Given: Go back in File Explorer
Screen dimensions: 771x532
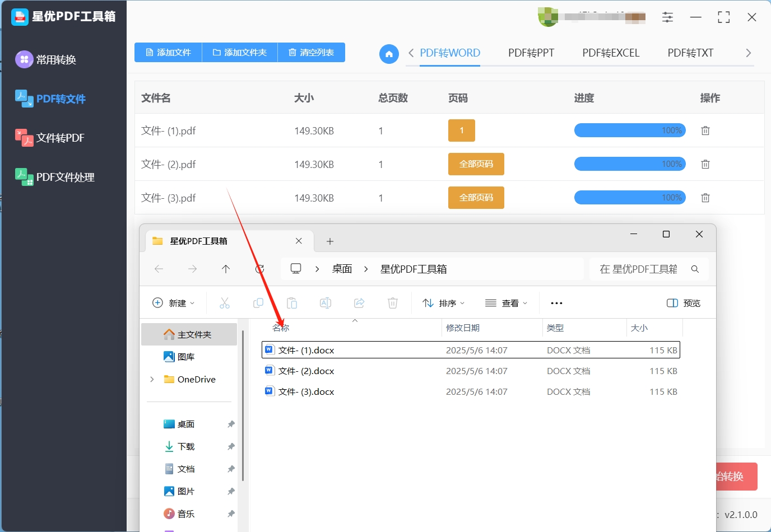Looking at the screenshot, I should click(x=159, y=269).
